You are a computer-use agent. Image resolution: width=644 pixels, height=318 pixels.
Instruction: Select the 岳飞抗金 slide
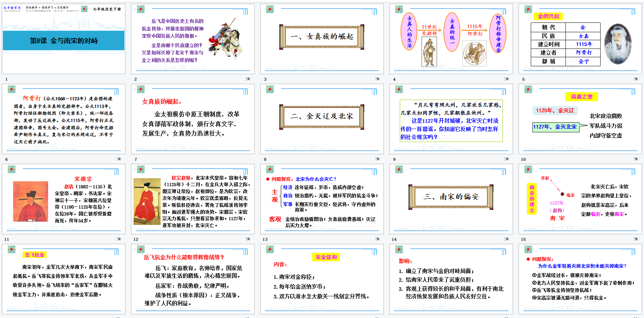64,279
